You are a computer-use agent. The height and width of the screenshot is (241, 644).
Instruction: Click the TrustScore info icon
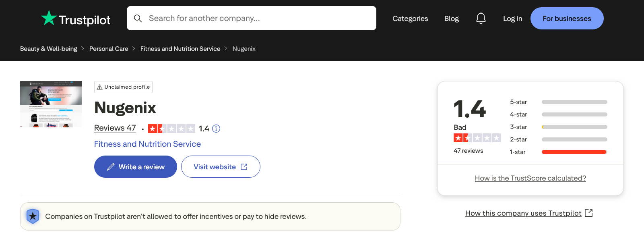(216, 129)
